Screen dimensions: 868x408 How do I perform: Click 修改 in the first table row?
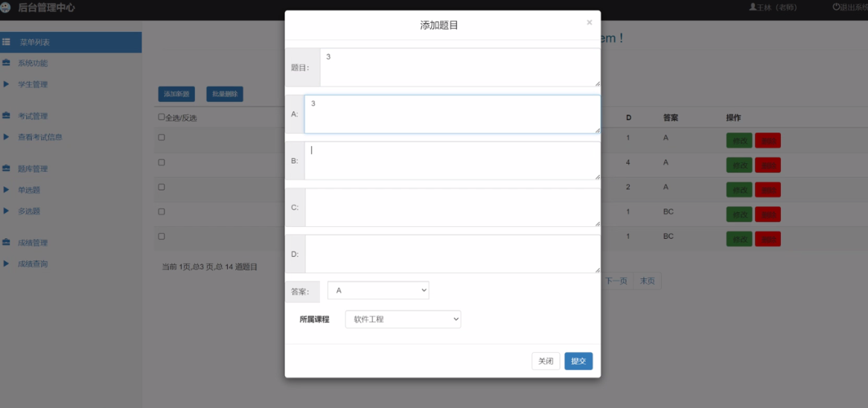[x=739, y=141]
